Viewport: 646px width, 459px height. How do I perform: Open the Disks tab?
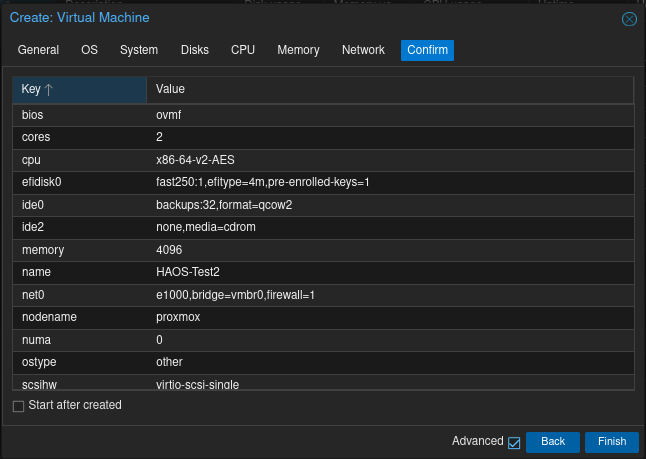[x=195, y=50]
